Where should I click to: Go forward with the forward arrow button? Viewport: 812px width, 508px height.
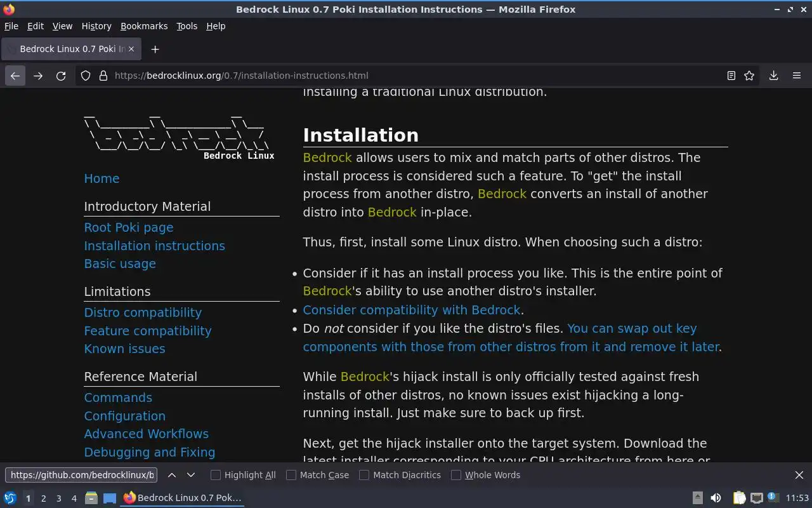38,76
